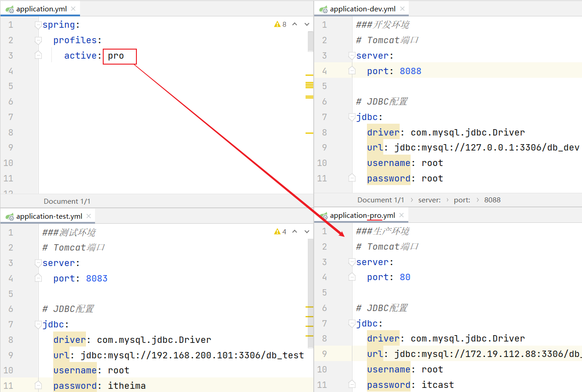Click the ###测试环境 comment in application-test.yml
Image resolution: width=582 pixels, height=392 pixels.
pyautogui.click(x=69, y=232)
